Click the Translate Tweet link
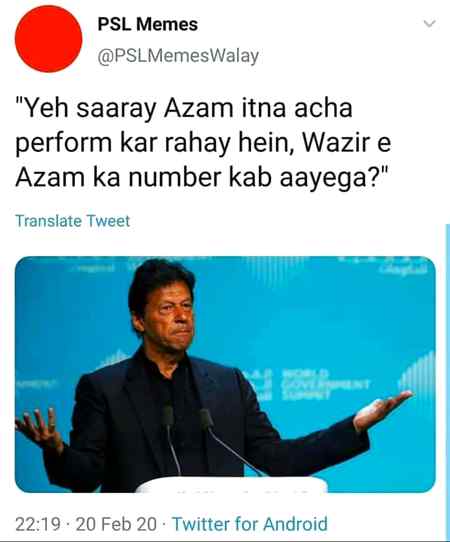Image resolution: width=450 pixels, height=542 pixels. click(73, 221)
